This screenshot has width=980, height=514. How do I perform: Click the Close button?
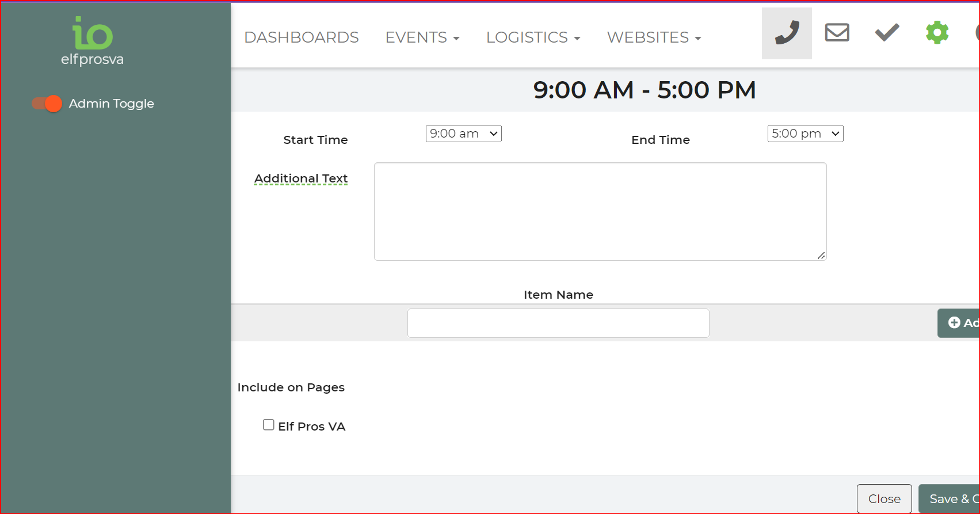click(884, 498)
